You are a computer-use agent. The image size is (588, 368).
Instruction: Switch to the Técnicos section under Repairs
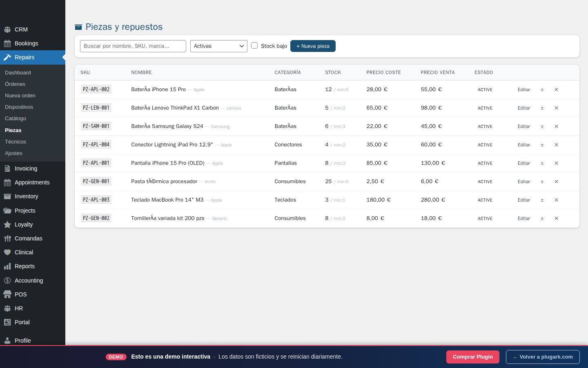coord(15,141)
